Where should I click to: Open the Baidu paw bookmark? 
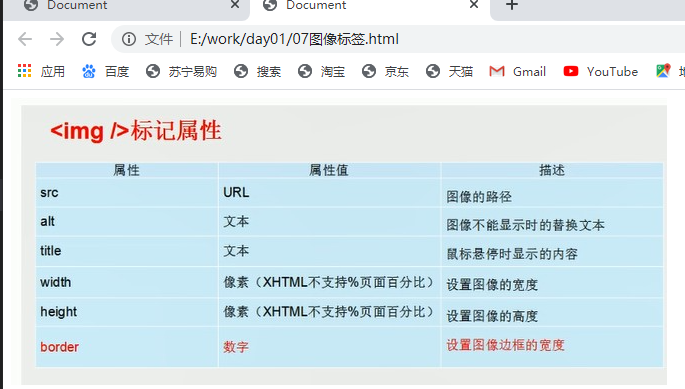89,71
